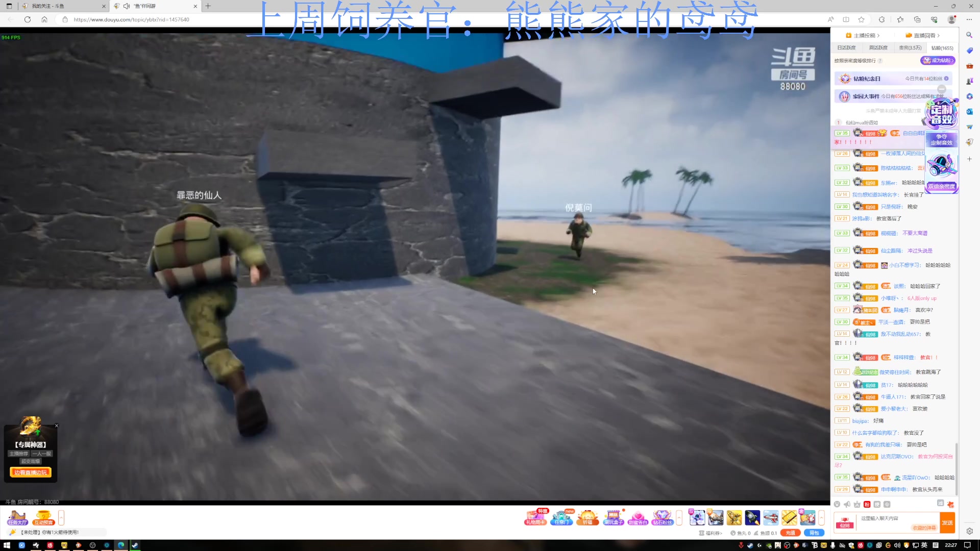Click the Edge sidebar search icon
The width and height of the screenshot is (980, 551).
(x=969, y=35)
